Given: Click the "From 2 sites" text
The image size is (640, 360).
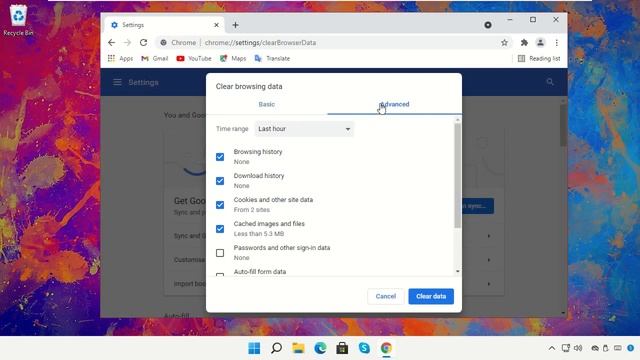Looking at the screenshot, I should tap(252, 210).
